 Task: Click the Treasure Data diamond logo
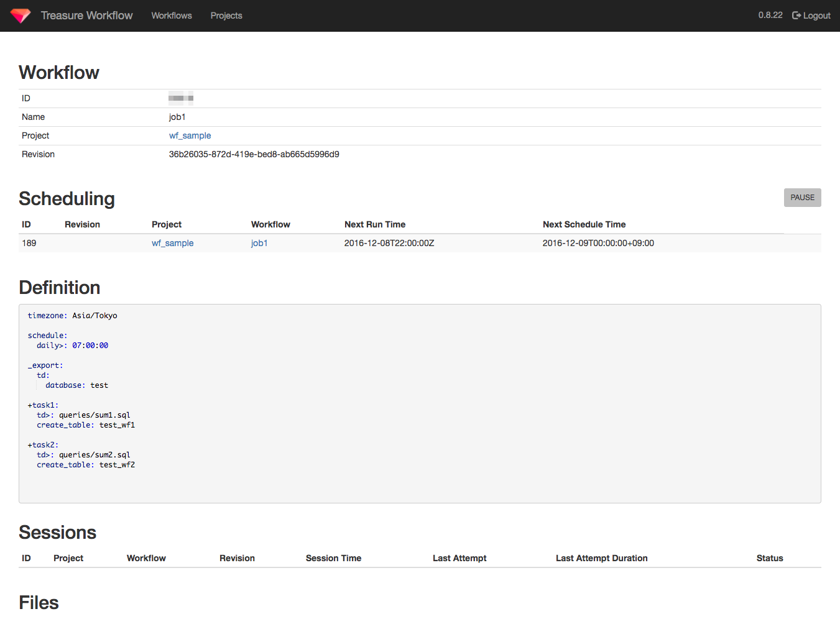(x=19, y=16)
